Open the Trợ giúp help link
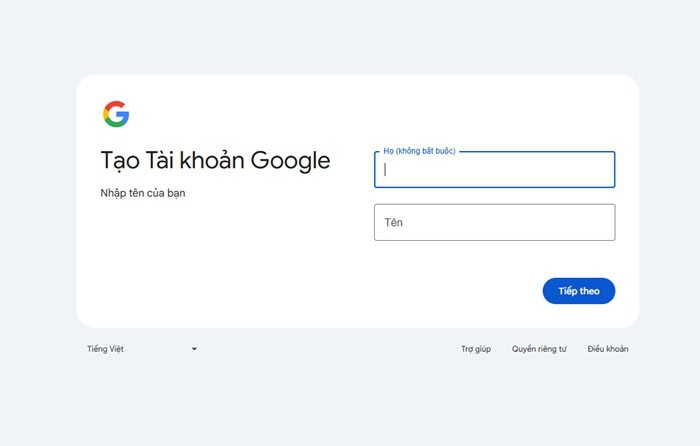This screenshot has width=700, height=446. tap(475, 349)
